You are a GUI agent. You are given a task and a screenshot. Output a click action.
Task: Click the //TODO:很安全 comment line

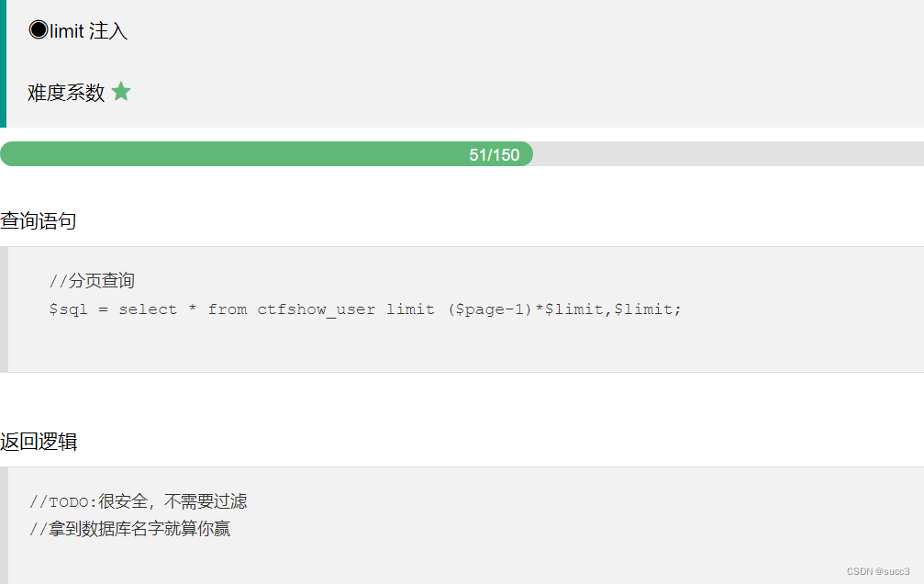point(139,501)
